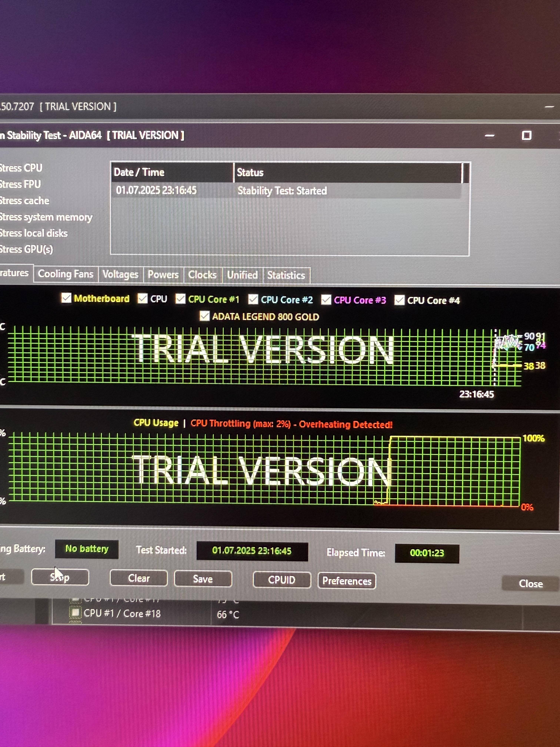Open stability test Preferences

[x=347, y=580]
